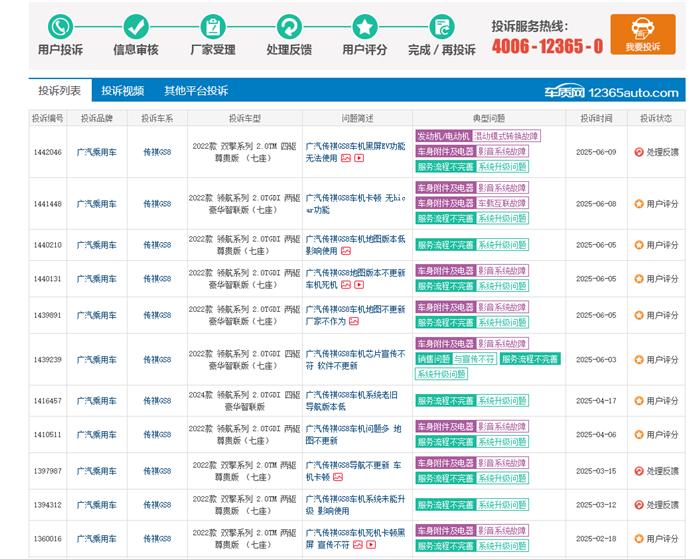Click the 投诉时间 column header

click(x=596, y=118)
